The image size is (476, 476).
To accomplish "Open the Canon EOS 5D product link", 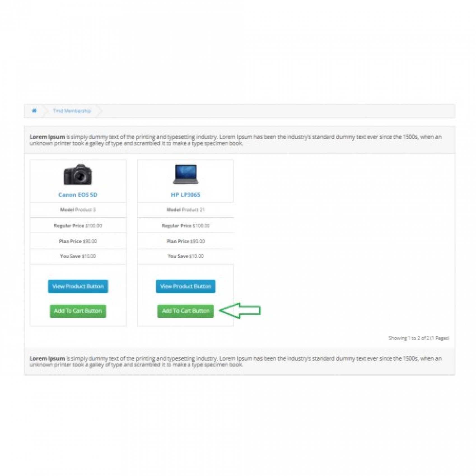I will point(78,195).
